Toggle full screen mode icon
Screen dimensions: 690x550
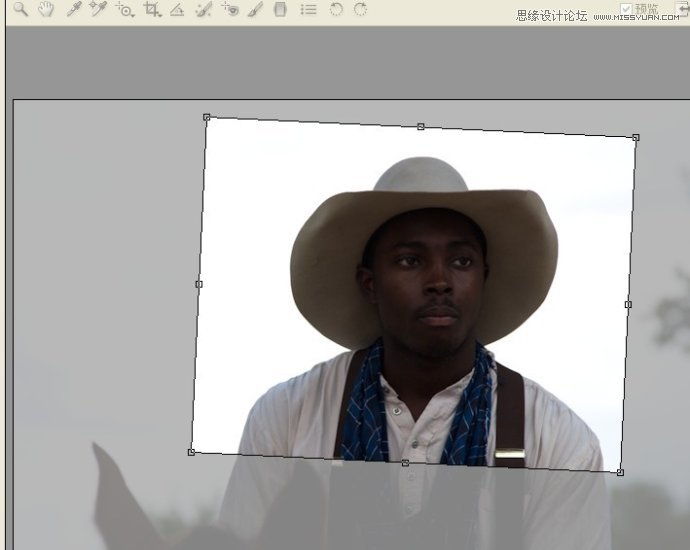(x=683, y=7)
